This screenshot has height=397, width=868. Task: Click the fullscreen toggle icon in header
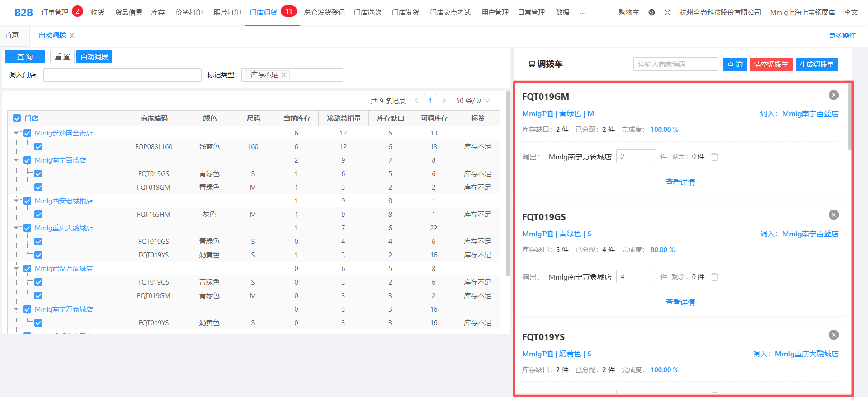pos(667,13)
